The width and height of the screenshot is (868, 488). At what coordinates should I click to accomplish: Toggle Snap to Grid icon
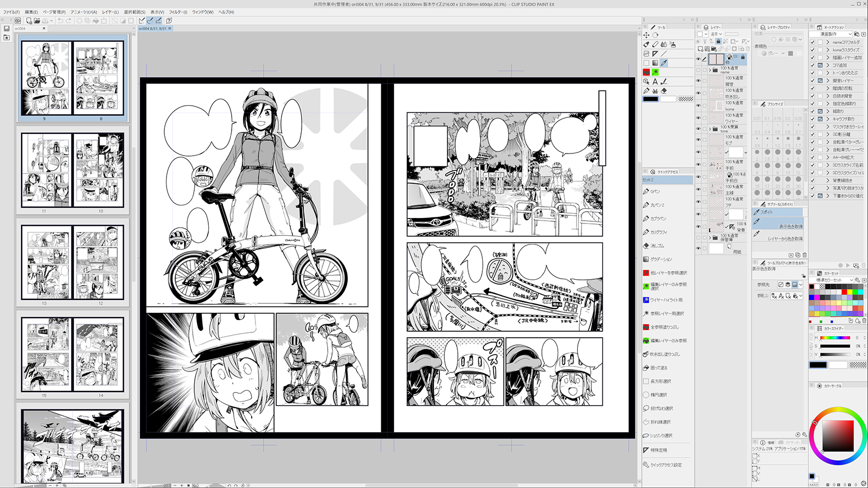tap(158, 21)
